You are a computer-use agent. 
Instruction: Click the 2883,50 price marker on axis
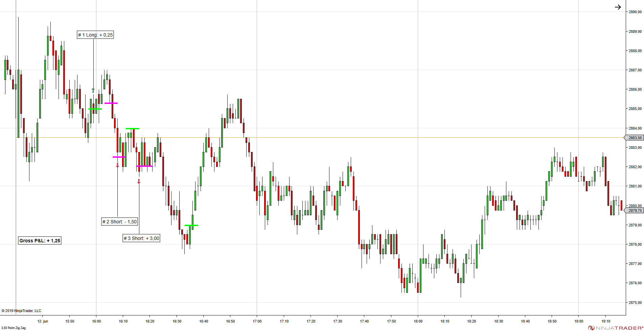coord(634,138)
